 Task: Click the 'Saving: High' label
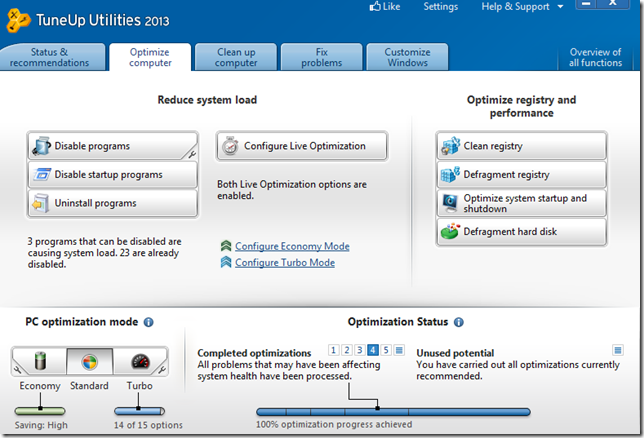pos(41,425)
